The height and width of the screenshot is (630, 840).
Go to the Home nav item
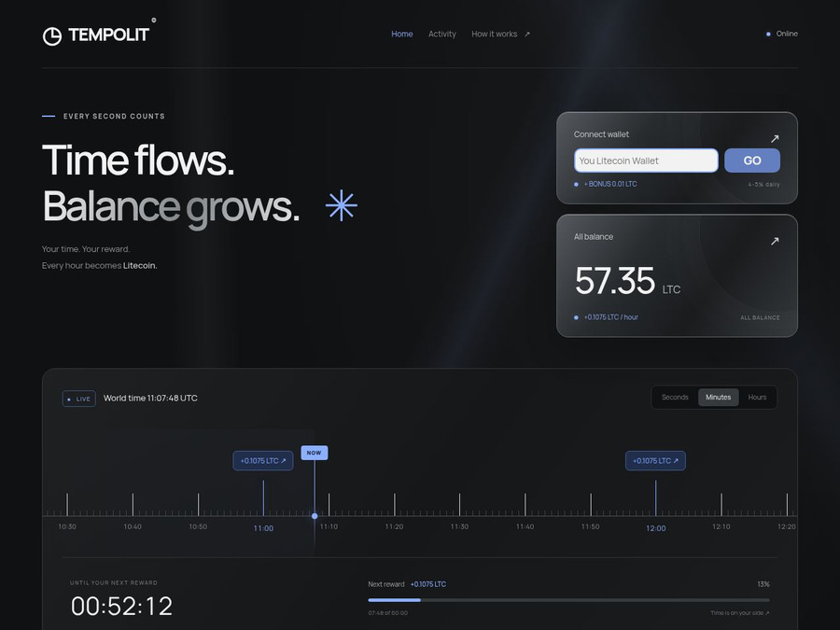point(401,34)
